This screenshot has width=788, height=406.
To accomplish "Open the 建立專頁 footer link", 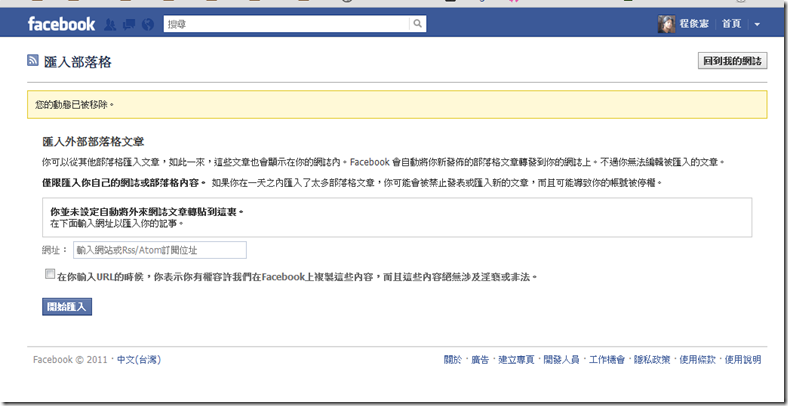I will pyautogui.click(x=516, y=360).
